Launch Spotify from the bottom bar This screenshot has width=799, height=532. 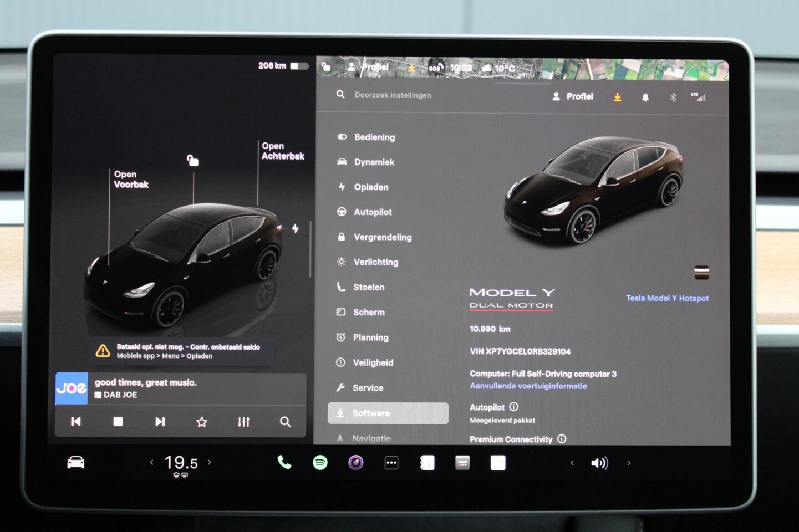[320, 462]
